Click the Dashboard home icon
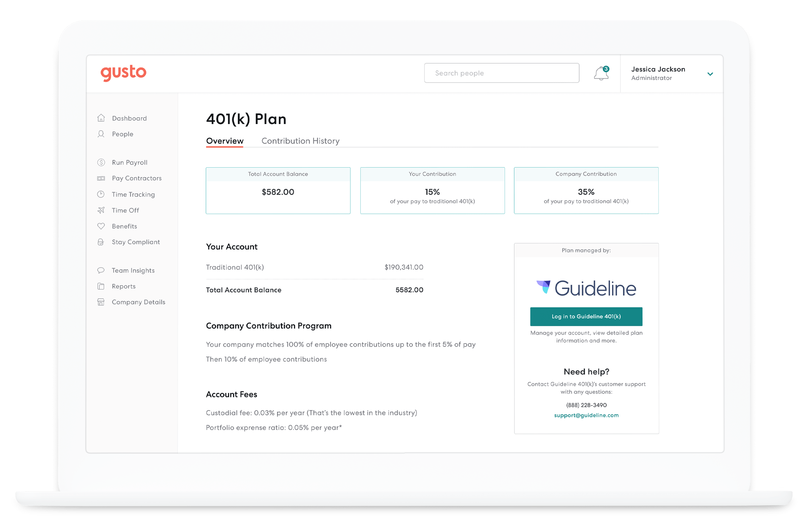 [x=101, y=118]
